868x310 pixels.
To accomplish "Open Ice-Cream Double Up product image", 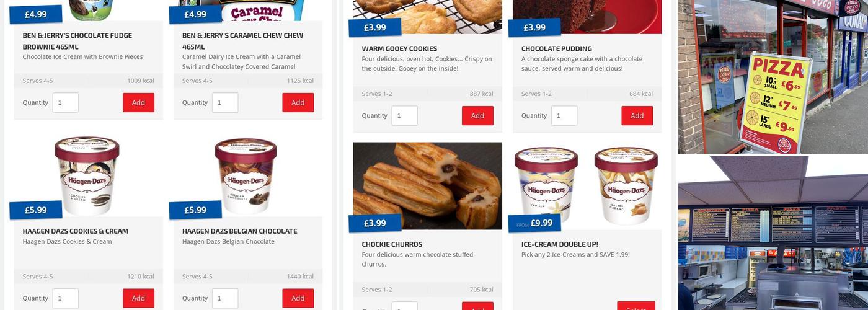I will 587,186.
